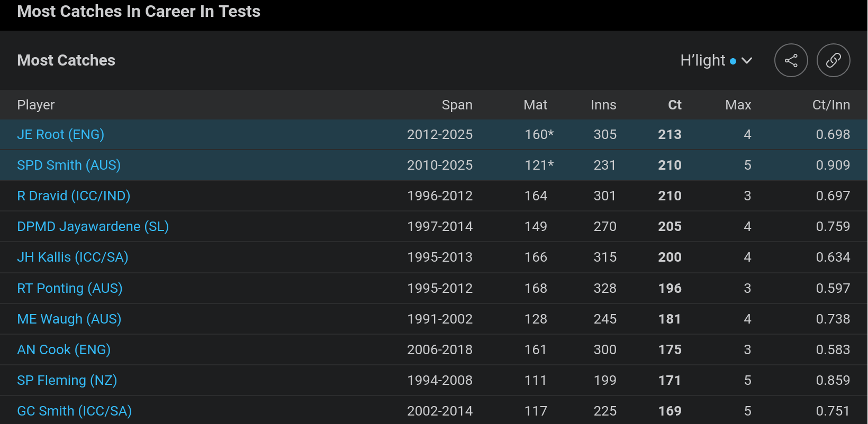Select the Span column header
Image resolution: width=868 pixels, height=424 pixels.
[x=457, y=105]
